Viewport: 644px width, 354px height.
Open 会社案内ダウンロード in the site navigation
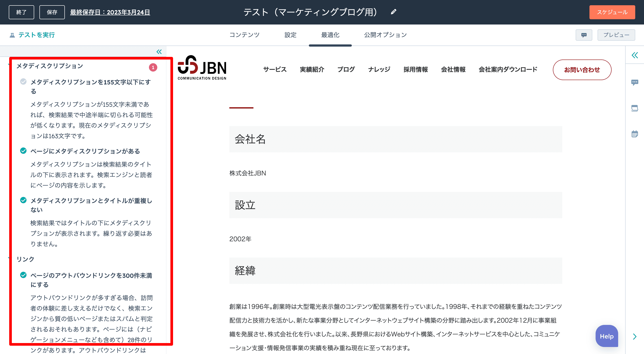tap(508, 69)
